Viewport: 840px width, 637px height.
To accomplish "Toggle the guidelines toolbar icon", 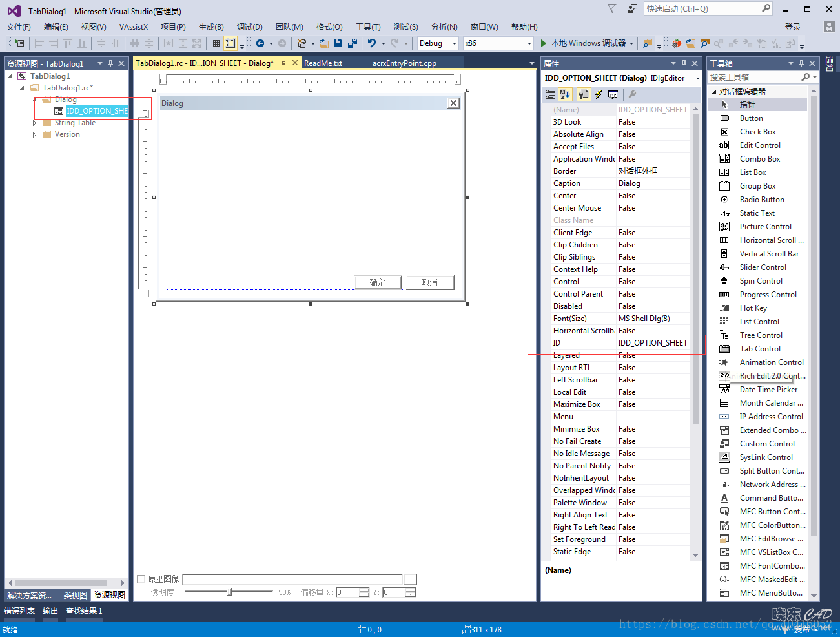I will (x=230, y=43).
